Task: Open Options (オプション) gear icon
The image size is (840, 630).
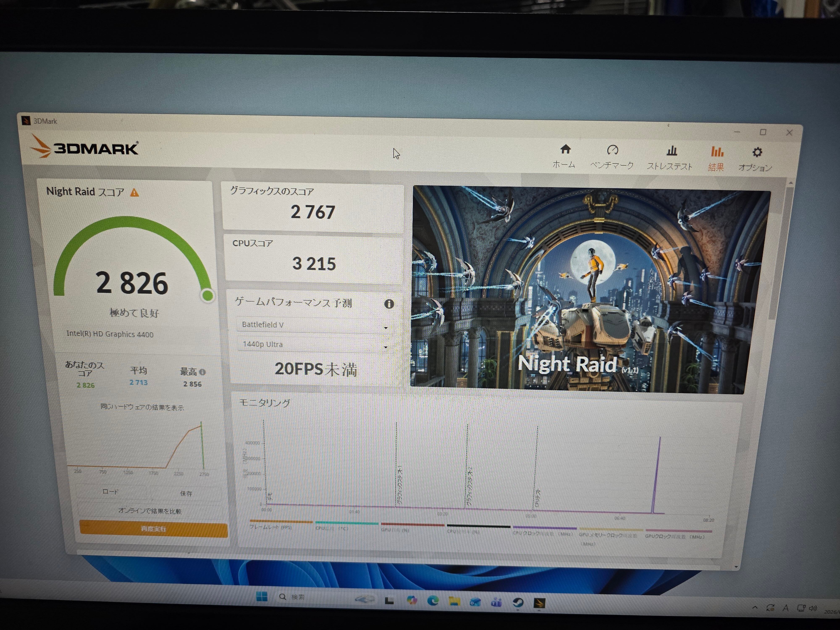Action: (757, 152)
